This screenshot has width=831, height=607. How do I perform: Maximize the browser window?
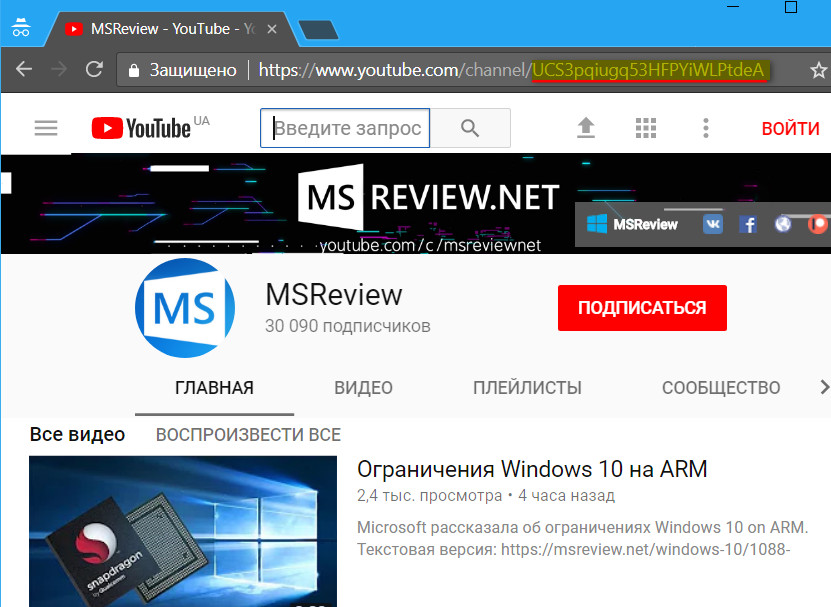(791, 6)
